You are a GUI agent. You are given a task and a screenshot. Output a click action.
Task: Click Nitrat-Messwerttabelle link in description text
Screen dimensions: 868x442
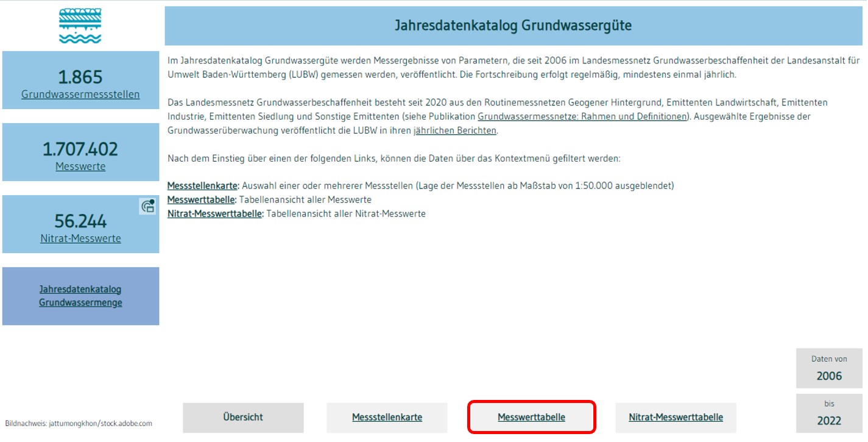tap(214, 214)
